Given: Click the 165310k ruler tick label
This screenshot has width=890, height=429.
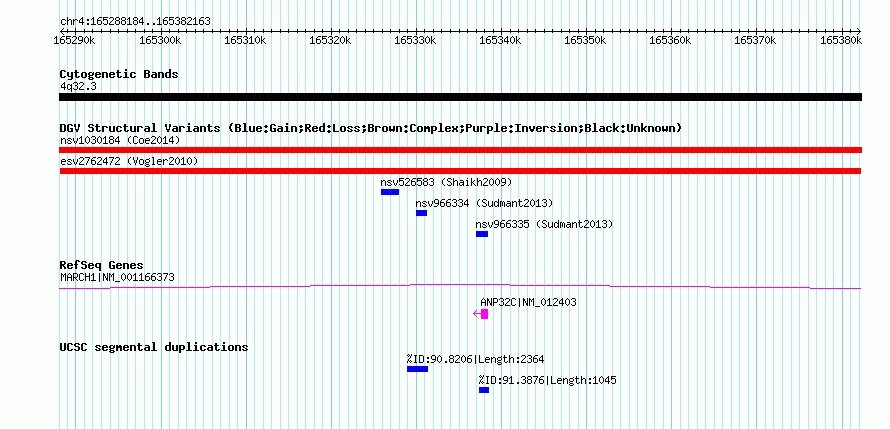Looking at the screenshot, I should [246, 40].
